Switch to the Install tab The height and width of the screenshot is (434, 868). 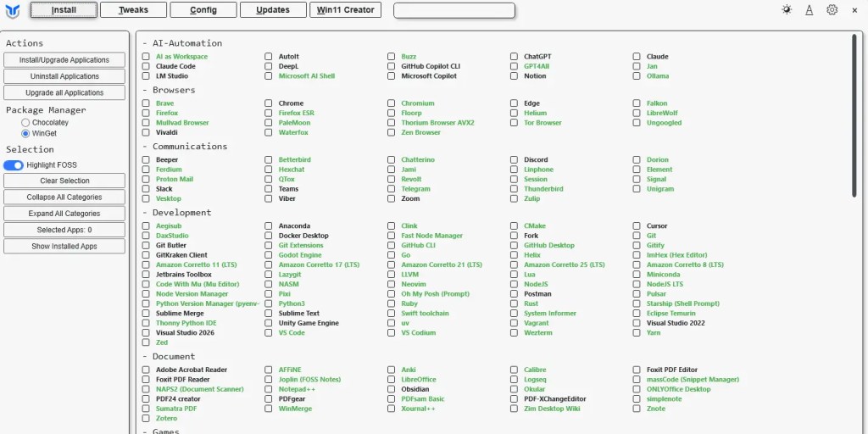64,10
